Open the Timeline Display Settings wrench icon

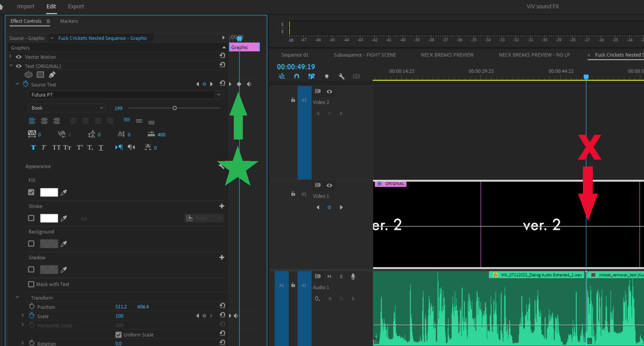click(x=341, y=76)
